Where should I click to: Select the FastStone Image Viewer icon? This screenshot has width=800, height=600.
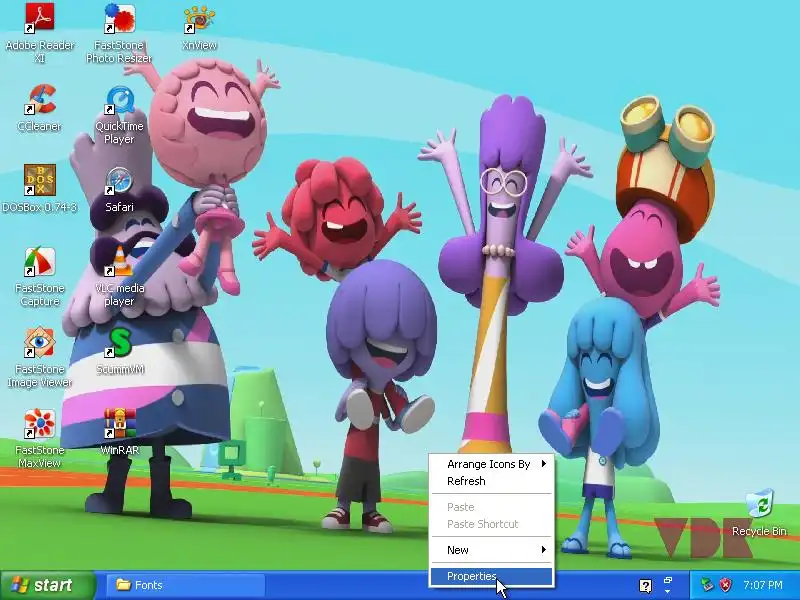click(40, 342)
